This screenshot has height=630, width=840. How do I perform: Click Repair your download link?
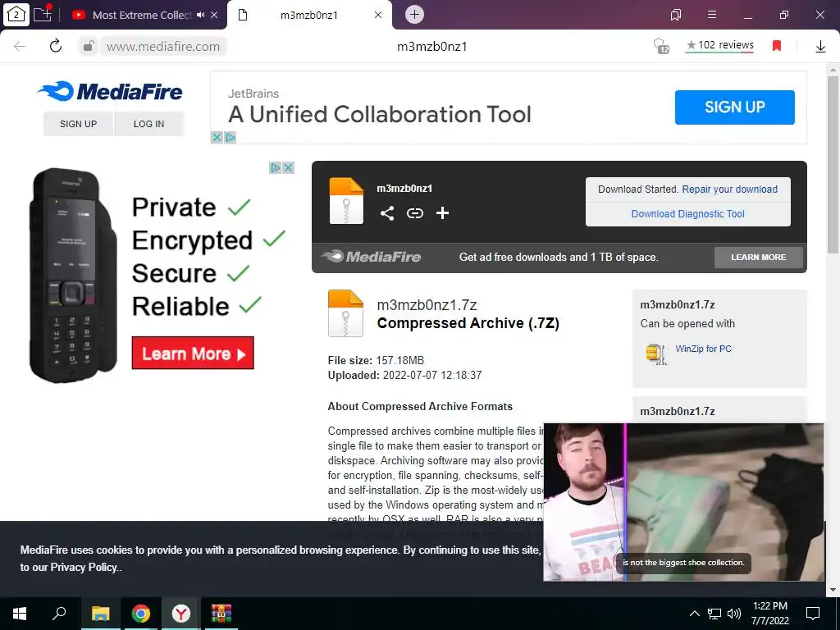click(x=729, y=189)
